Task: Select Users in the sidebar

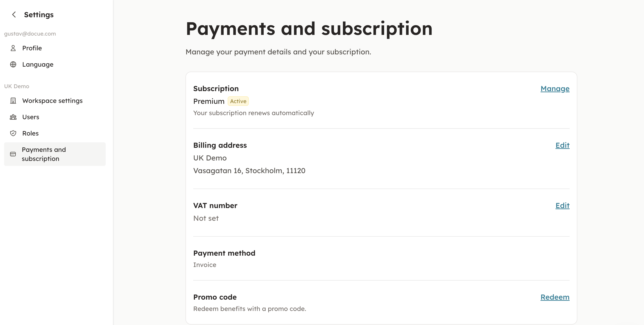Action: click(x=31, y=117)
